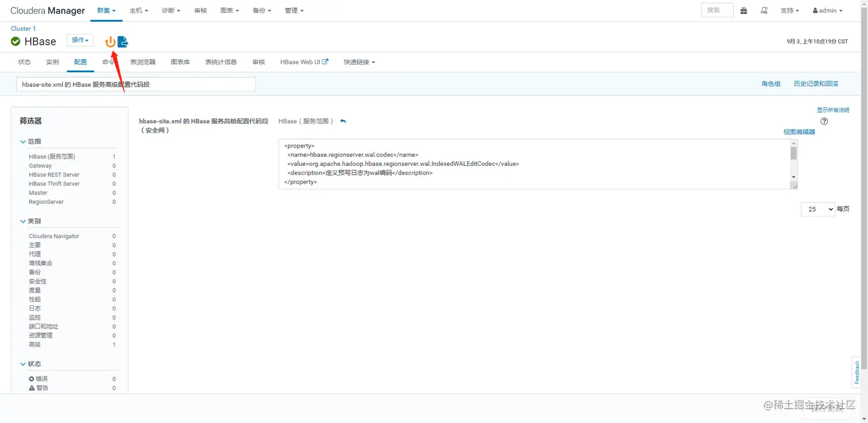Click the question mark help icon
The width and height of the screenshot is (868, 423).
point(824,121)
